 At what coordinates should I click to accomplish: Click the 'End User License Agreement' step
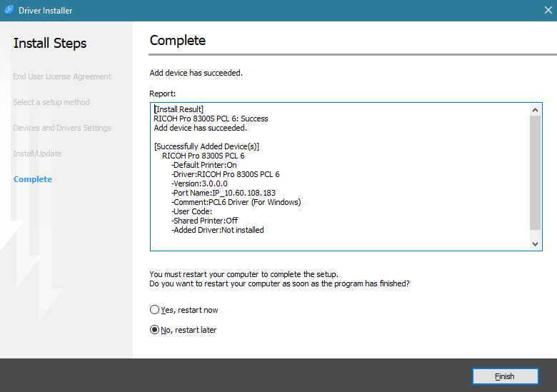62,76
